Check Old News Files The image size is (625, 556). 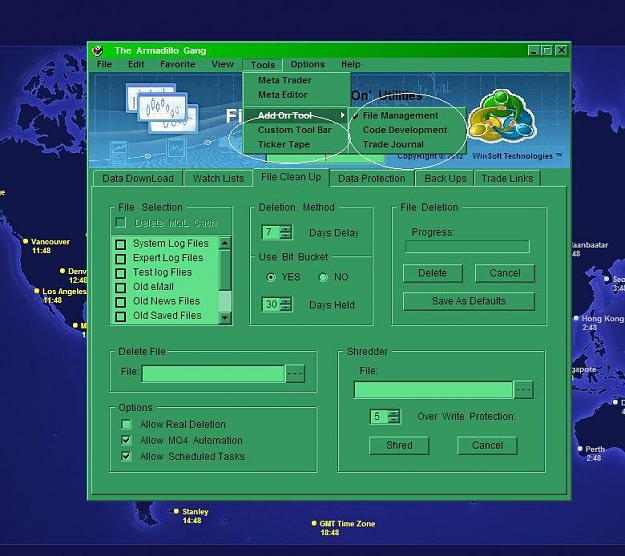(x=120, y=302)
